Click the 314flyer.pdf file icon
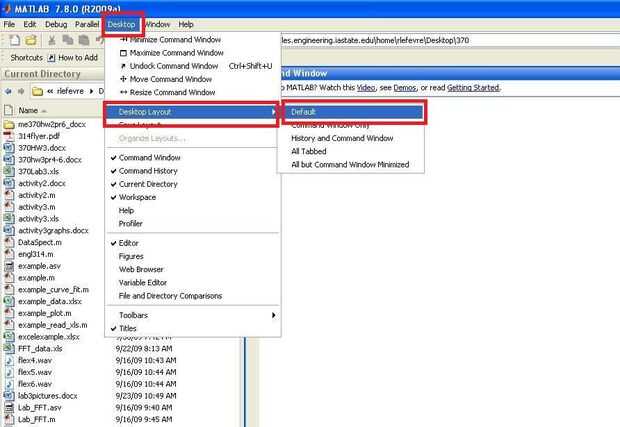The image size is (620, 427). pyautogui.click(x=9, y=136)
